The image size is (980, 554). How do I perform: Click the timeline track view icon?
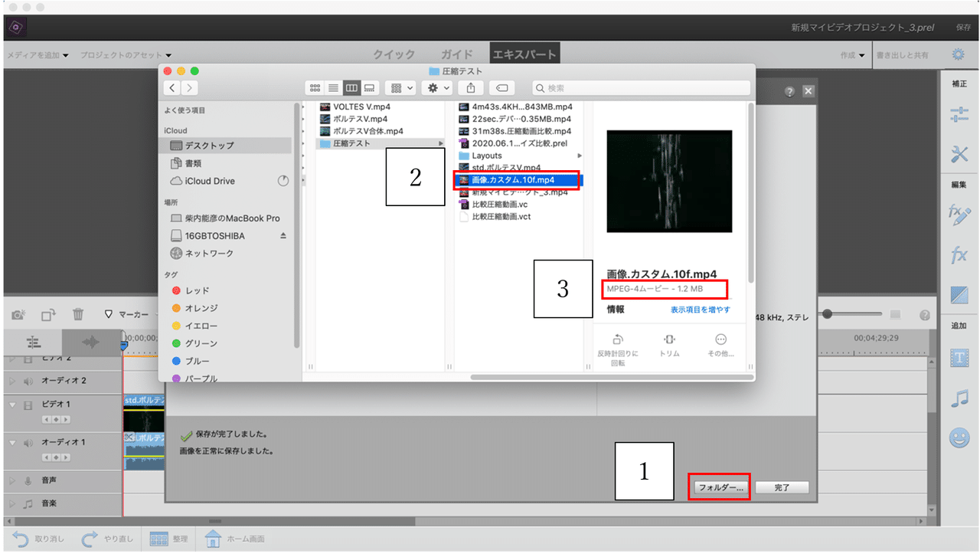[33, 343]
